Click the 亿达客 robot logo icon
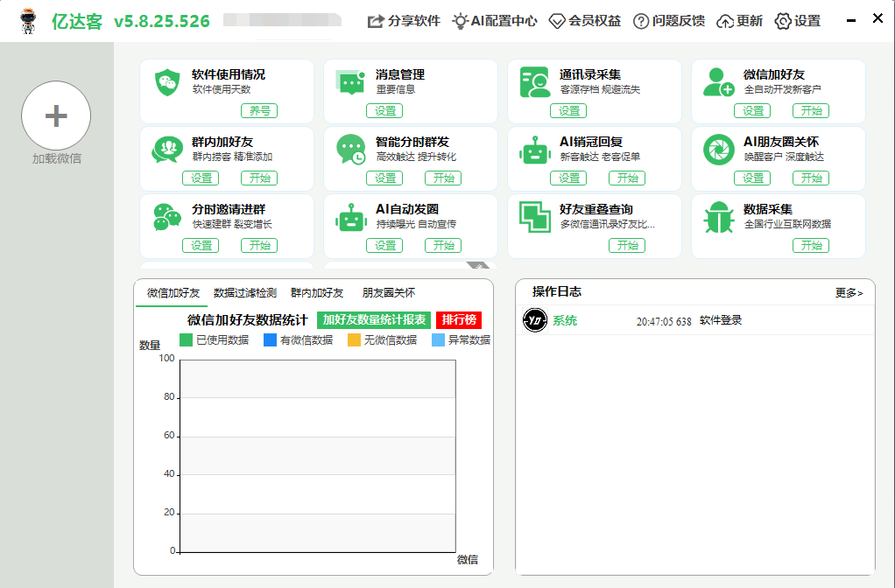The height and width of the screenshot is (588, 895). (x=27, y=21)
